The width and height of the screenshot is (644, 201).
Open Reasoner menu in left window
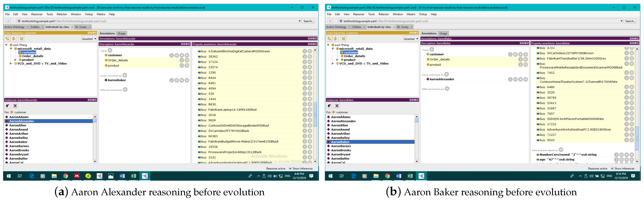[x=37, y=14]
